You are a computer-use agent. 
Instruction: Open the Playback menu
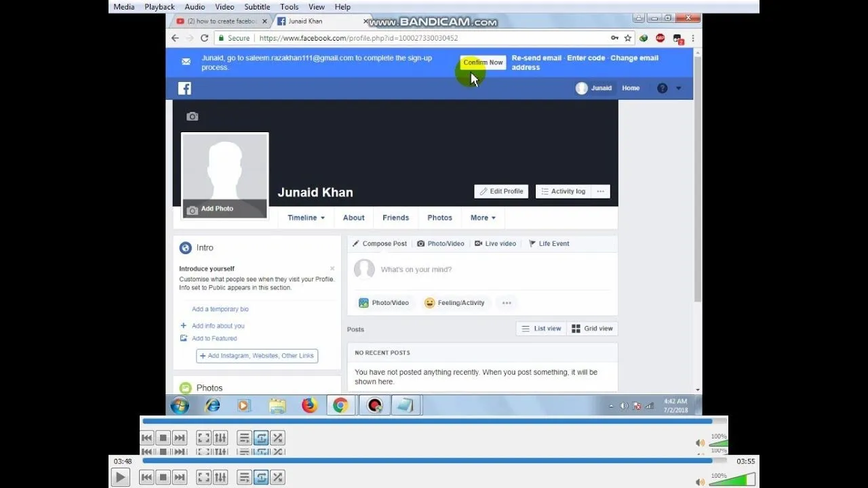tap(159, 7)
